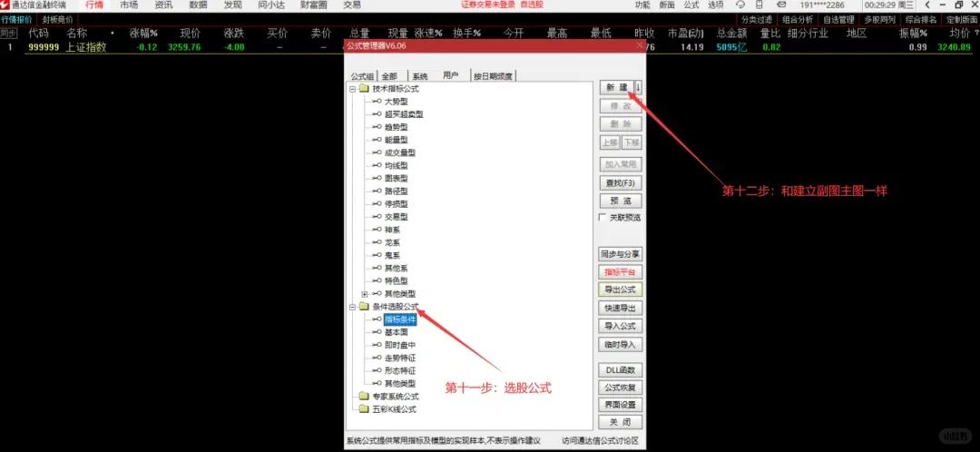Viewport: 980px width, 452px height.
Task: Click the 导入公式 button
Action: pos(621,326)
